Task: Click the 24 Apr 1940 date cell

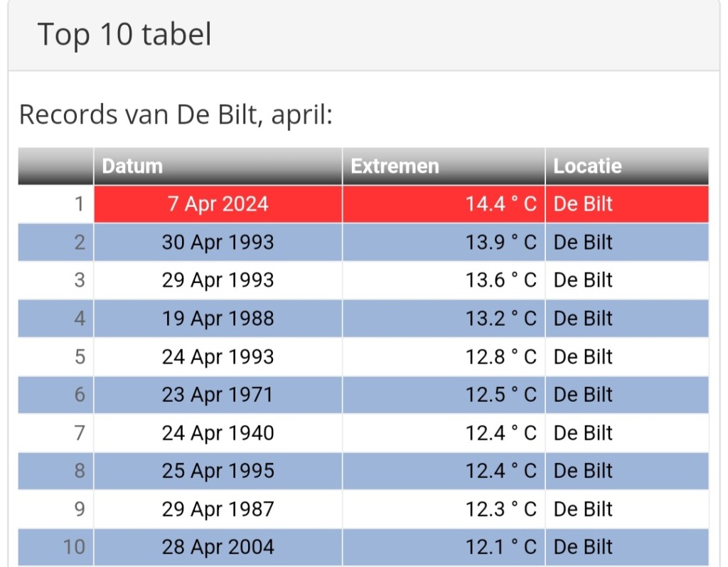Action: 218,433
